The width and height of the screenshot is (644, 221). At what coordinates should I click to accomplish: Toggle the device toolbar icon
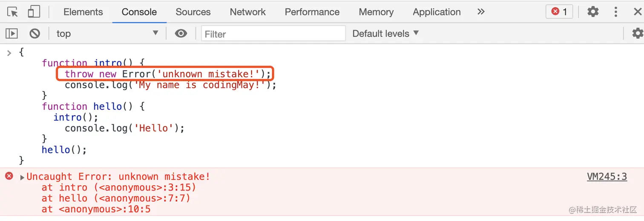[34, 12]
